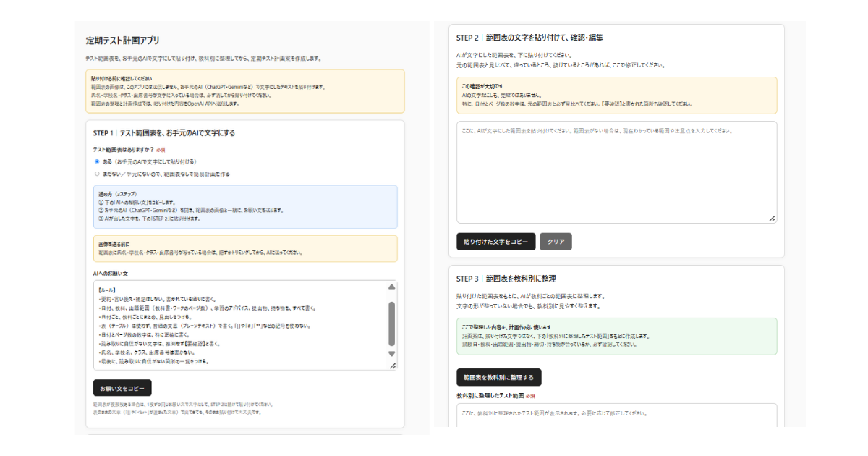Click the 定期テスト計画アプリ page title
Screen dimensions: 868x456
click(x=123, y=41)
